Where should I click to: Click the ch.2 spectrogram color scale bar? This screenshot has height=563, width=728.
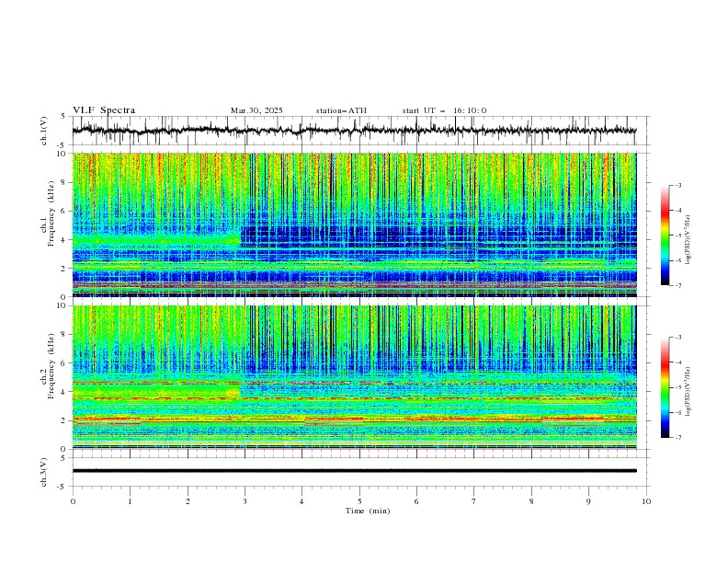665,387
